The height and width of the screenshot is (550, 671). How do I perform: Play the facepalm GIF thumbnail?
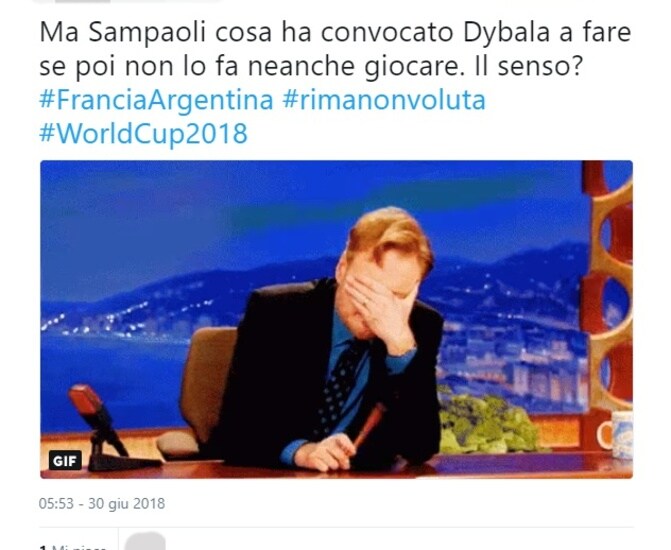(x=336, y=319)
